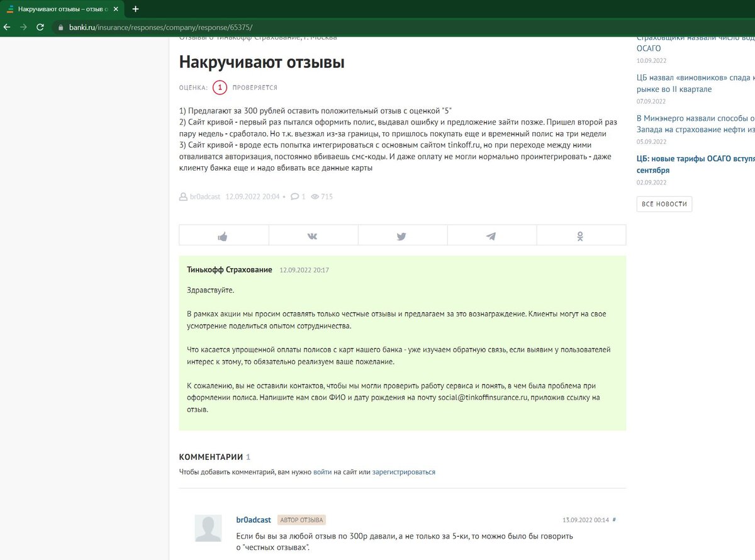Share the review on Odnoklassniki
Screen dimensions: 755x560
pyautogui.click(x=581, y=235)
